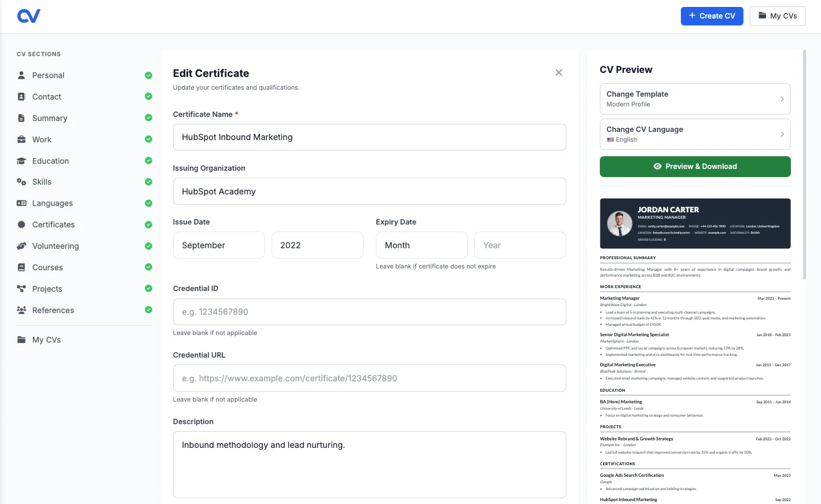Expand Change CV Language settings

click(x=695, y=134)
